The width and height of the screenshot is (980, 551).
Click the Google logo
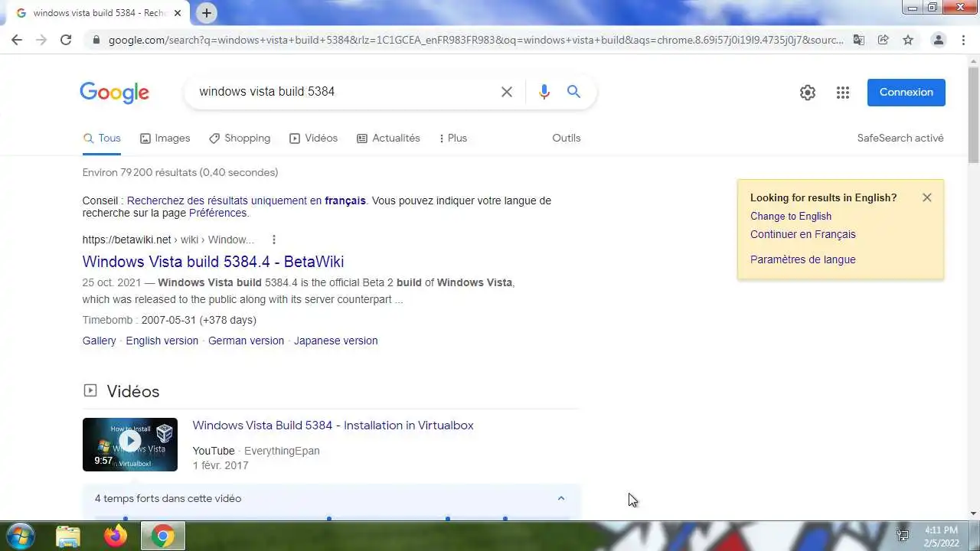114,93
